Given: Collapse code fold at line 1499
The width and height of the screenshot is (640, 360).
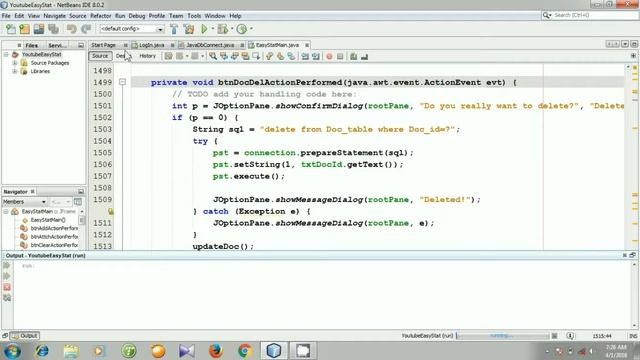Looking at the screenshot, I should click(122, 82).
